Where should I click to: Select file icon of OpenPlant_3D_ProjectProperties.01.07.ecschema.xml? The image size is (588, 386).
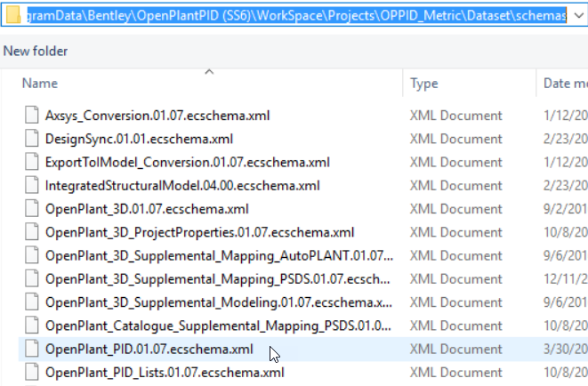point(31,232)
